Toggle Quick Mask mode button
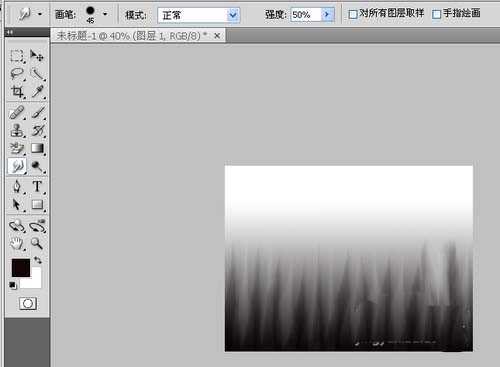 28,303
